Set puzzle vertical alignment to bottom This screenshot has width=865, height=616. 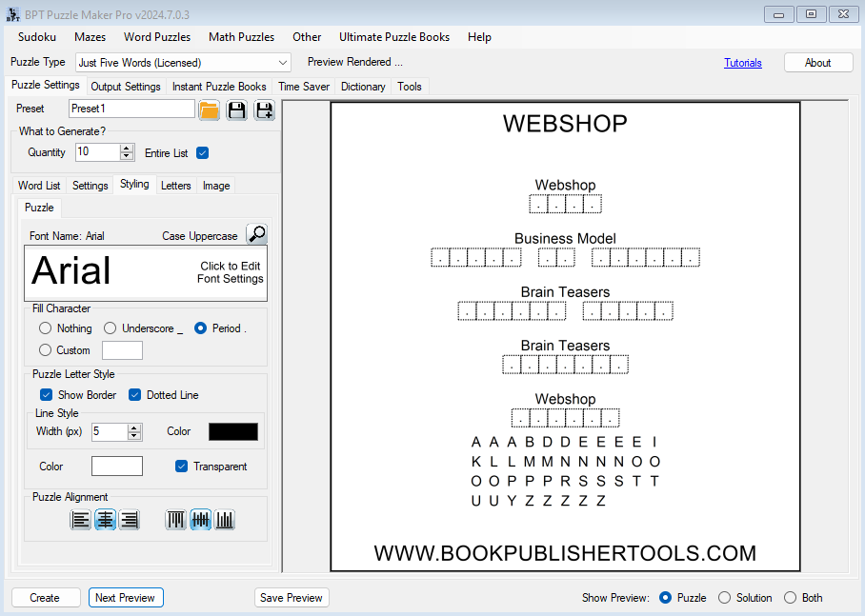[x=224, y=520]
